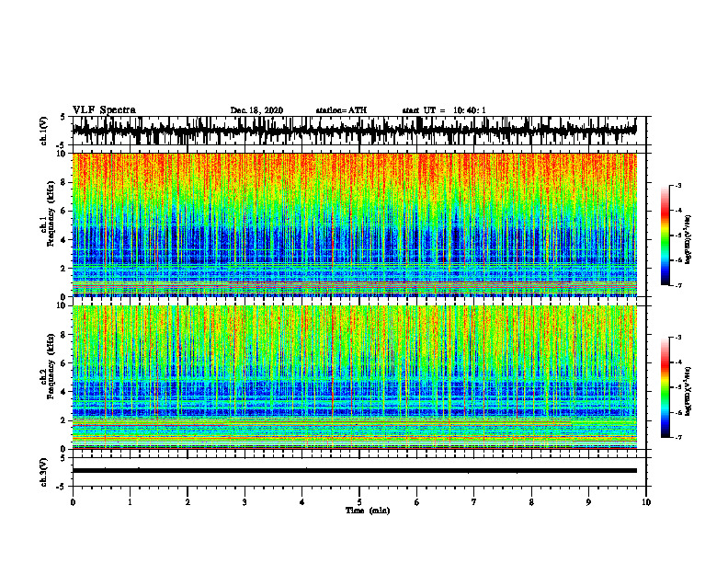Click time axis tick label '4'
The width and height of the screenshot is (728, 563).
pos(302,502)
